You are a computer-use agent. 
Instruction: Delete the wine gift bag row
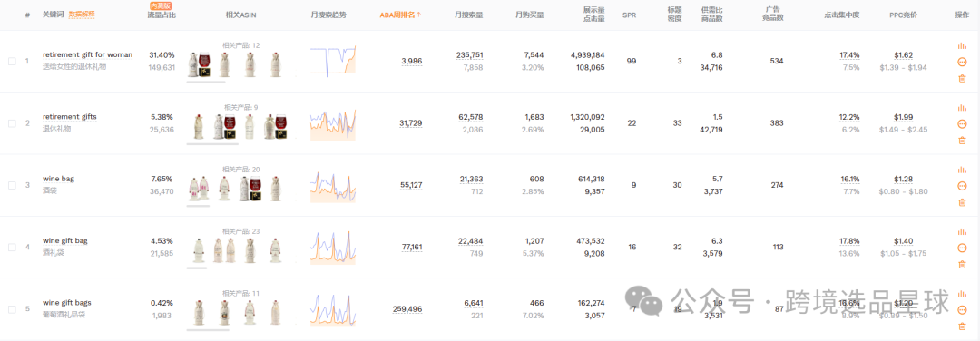click(x=962, y=264)
